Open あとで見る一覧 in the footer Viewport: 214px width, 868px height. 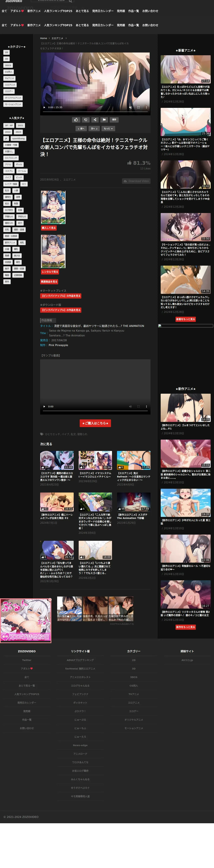click(x=26, y=686)
